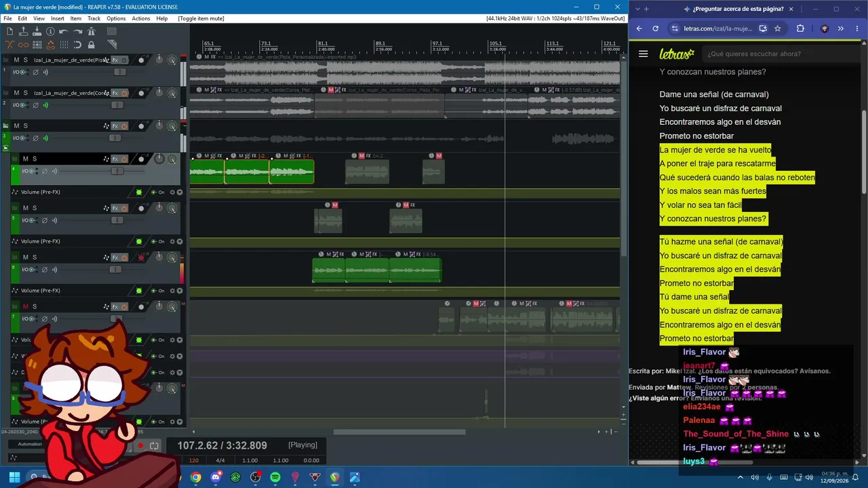Toggle the metronome icon in toolbar
Screen dimensions: 868x488
click(92, 31)
